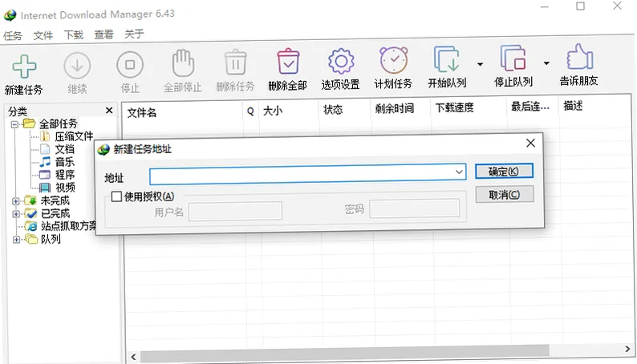Click the 密码 input field
The image size is (637, 364).
415,208
